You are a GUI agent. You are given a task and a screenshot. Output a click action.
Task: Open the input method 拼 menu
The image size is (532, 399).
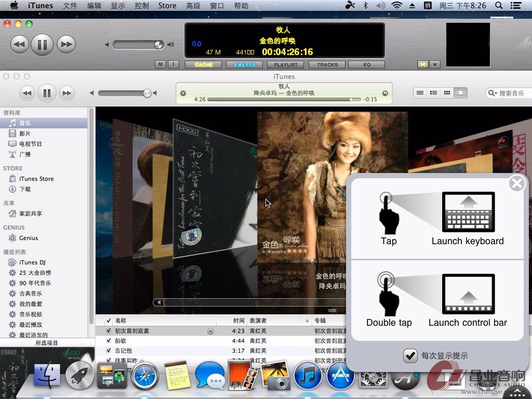pos(428,5)
